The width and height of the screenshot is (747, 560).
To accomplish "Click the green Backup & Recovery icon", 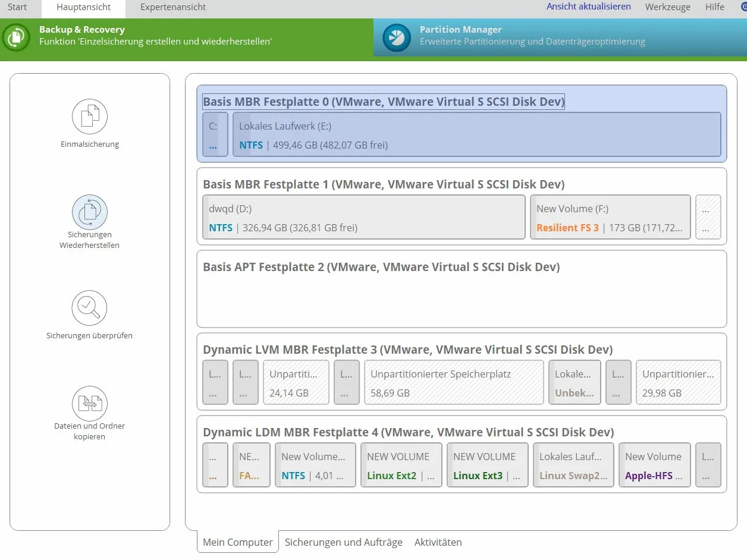I will (16, 37).
